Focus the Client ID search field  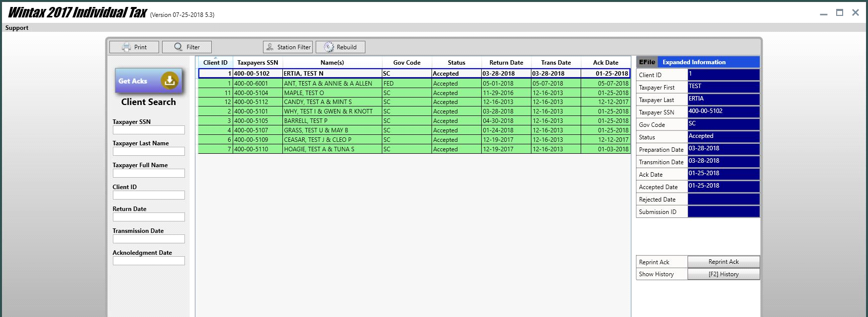click(149, 195)
